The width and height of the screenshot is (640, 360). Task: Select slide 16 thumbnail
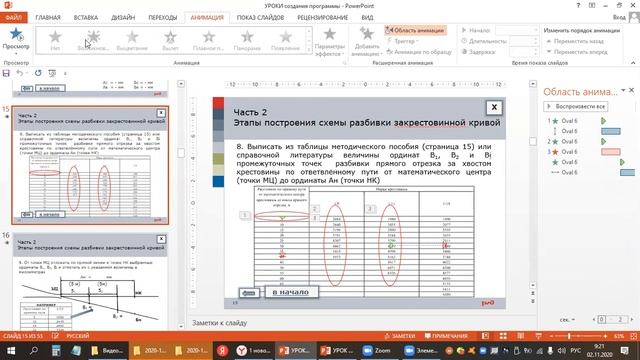90,281
